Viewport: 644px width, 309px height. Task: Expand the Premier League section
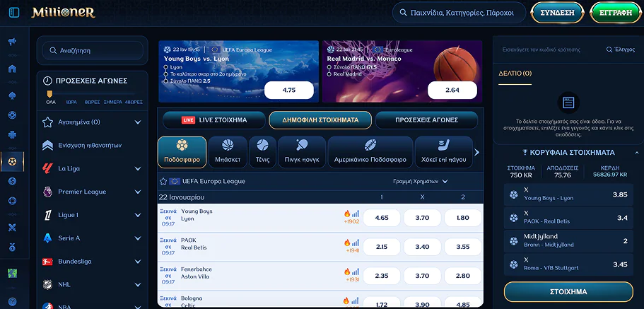138,192
